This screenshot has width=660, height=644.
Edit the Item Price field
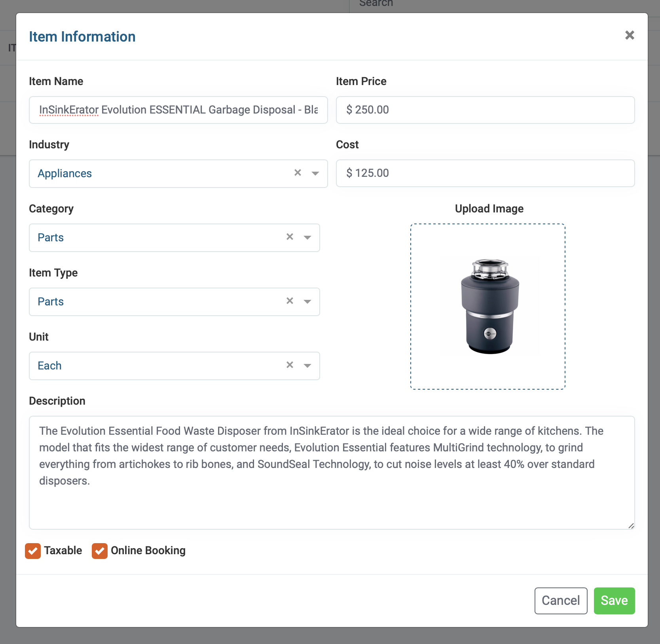(485, 110)
